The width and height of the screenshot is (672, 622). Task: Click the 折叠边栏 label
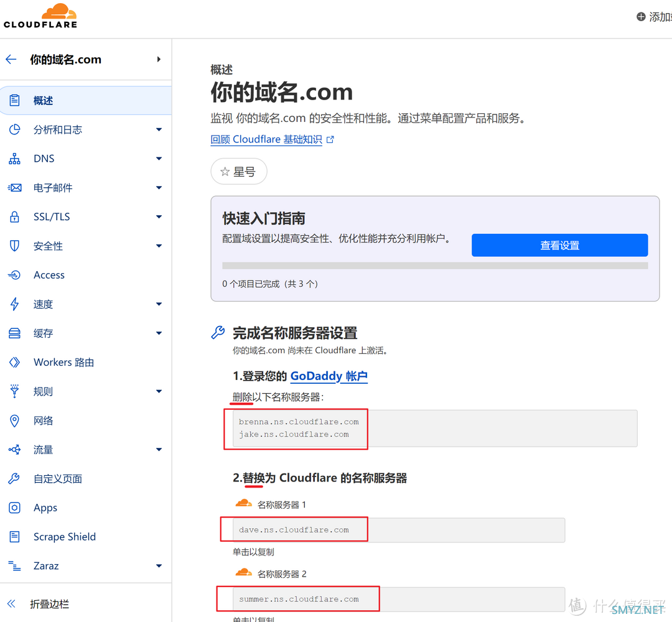pyautogui.click(x=49, y=604)
